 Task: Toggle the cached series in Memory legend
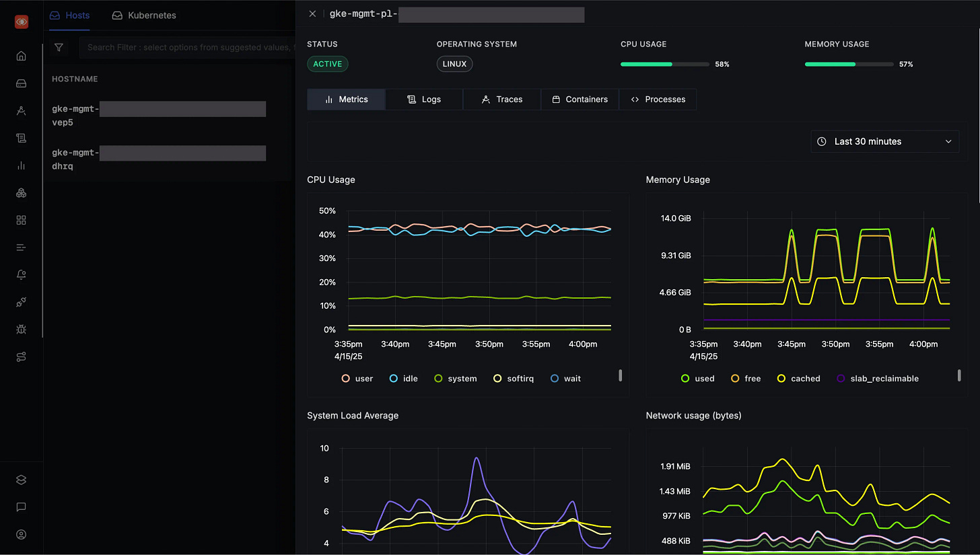coord(799,379)
